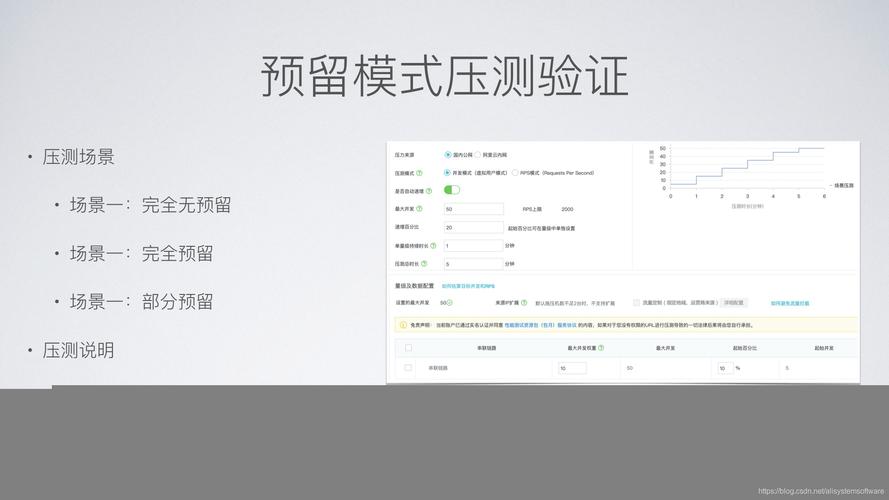889x500 pixels.
Task: Click the slide title 预留模式压测验证
Action: point(445,76)
